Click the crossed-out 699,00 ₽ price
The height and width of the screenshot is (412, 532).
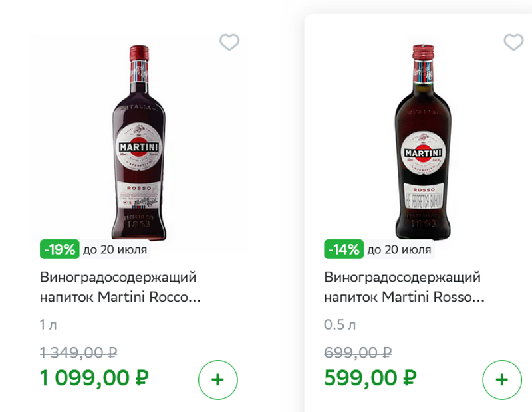pyautogui.click(x=358, y=352)
